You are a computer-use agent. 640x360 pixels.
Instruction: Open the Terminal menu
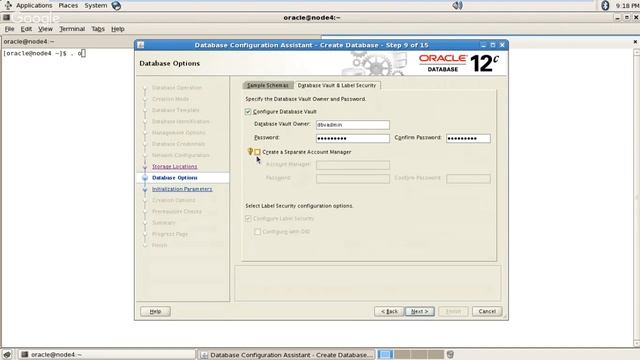point(72,29)
